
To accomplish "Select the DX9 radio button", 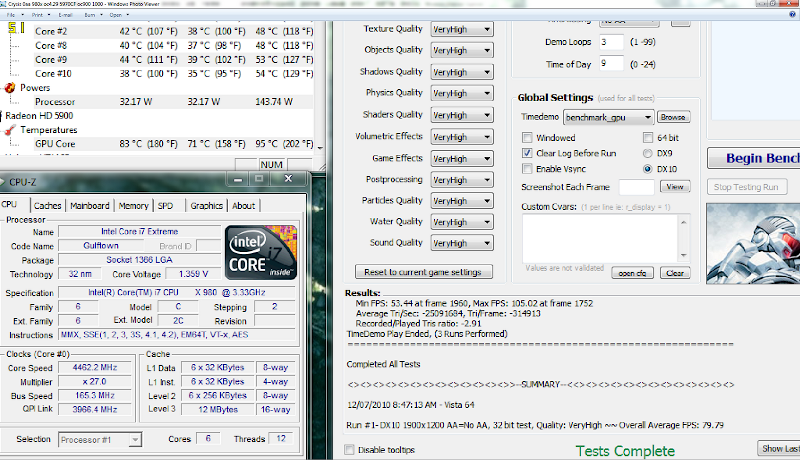I will pos(648,153).
